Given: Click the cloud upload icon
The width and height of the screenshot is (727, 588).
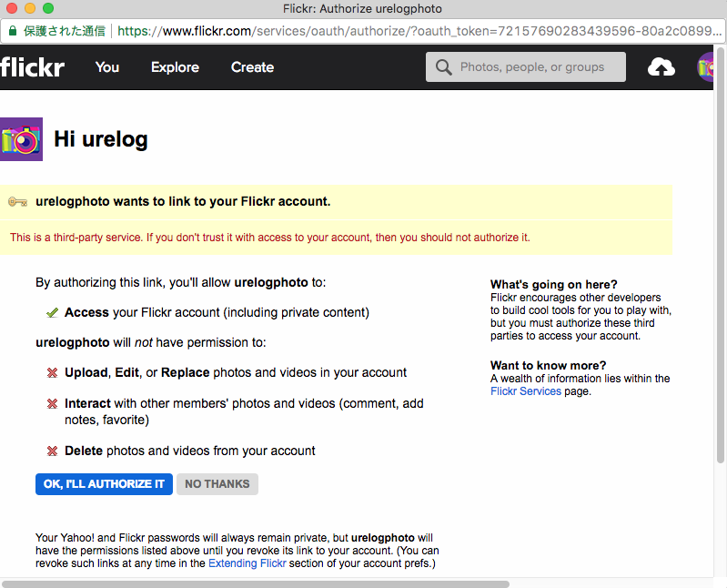Looking at the screenshot, I should tap(661, 67).
